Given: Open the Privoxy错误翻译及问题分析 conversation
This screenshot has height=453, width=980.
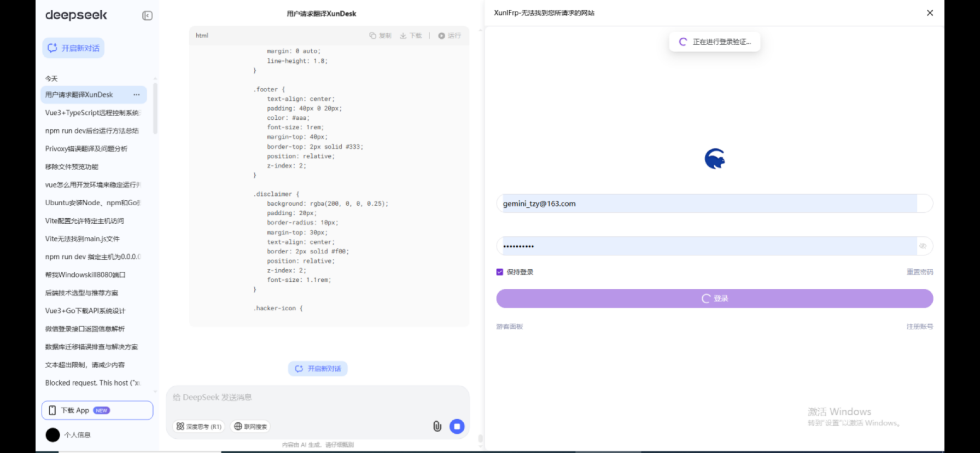Looking at the screenshot, I should [x=86, y=149].
